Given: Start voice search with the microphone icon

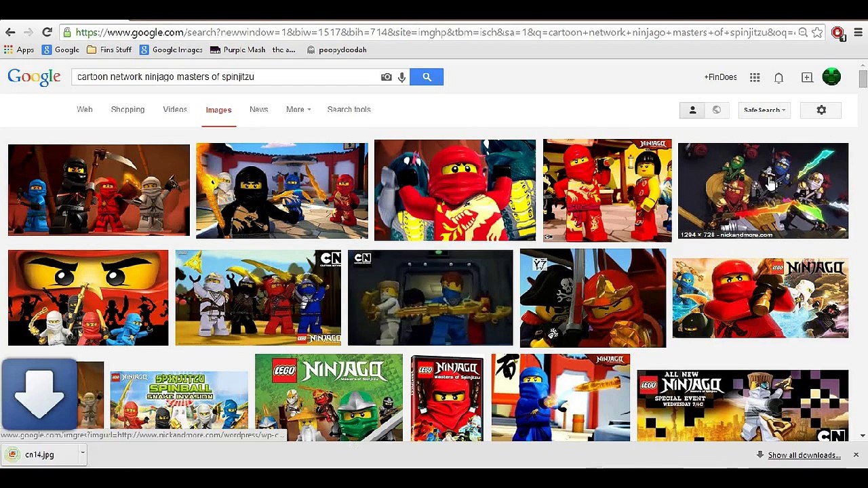Looking at the screenshot, I should point(402,77).
